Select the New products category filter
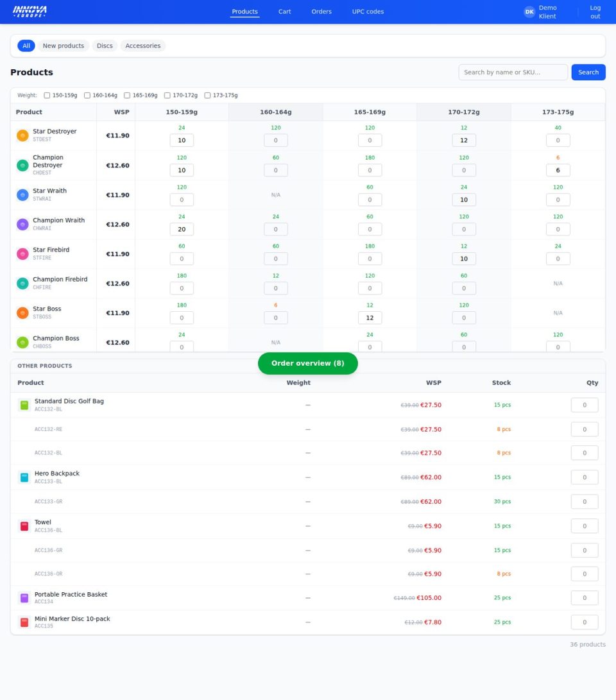Screen dimensions: 616x700 (64, 46)
